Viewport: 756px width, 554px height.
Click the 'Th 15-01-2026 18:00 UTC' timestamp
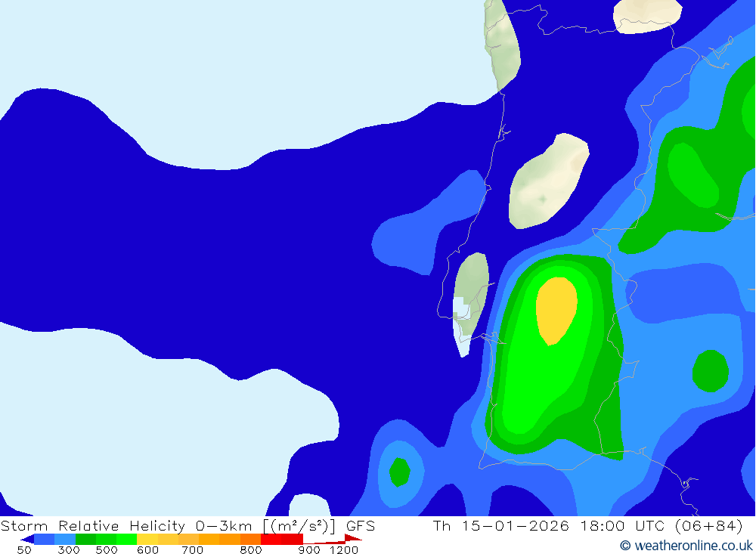click(549, 525)
